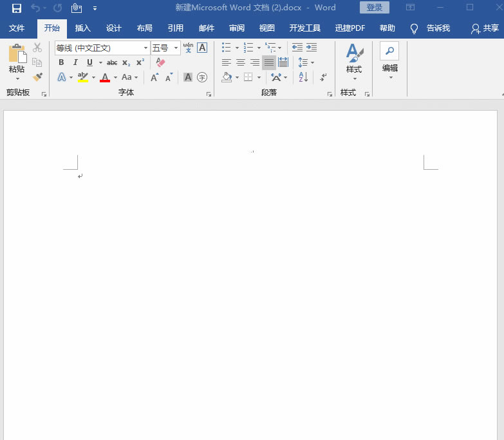Open the 文件 File tab
The height and width of the screenshot is (440, 504).
point(17,28)
